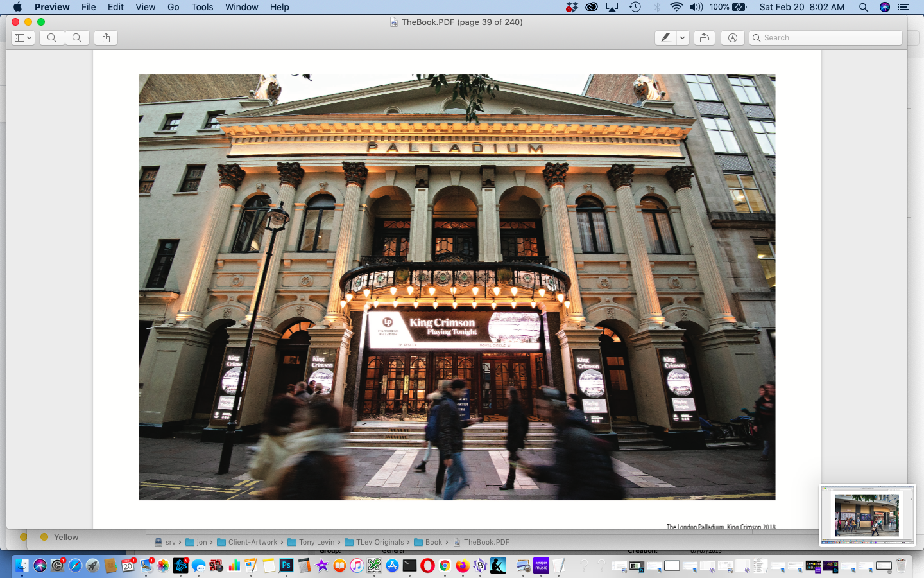924x578 pixels.
Task: Open the Bluetooth status menu
Action: click(656, 7)
